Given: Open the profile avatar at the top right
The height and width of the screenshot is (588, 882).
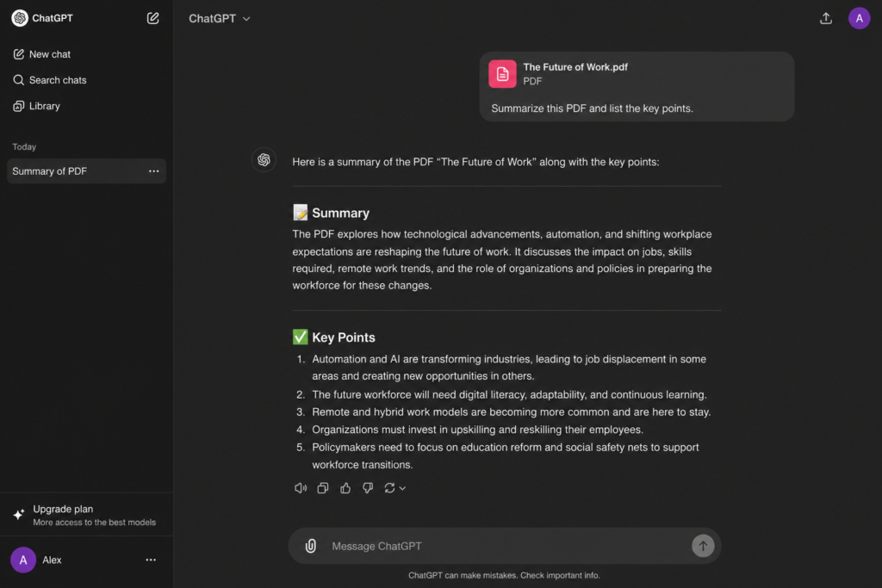Looking at the screenshot, I should coord(859,18).
